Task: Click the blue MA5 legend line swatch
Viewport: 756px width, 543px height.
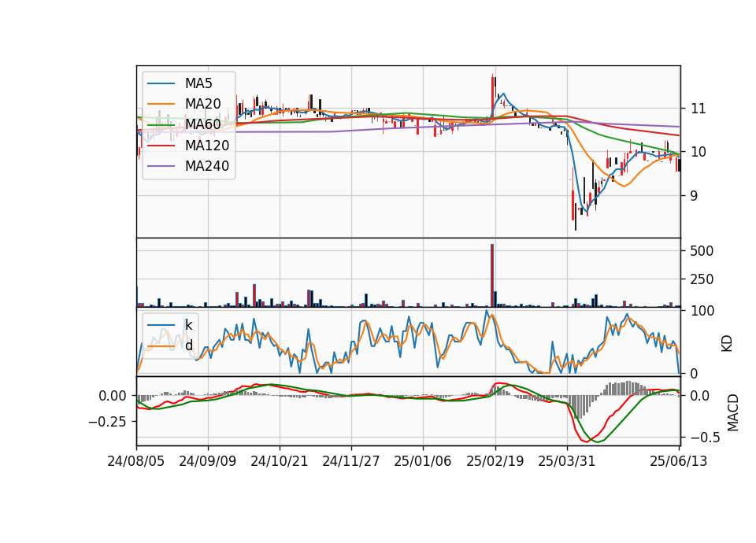Action: [161, 83]
